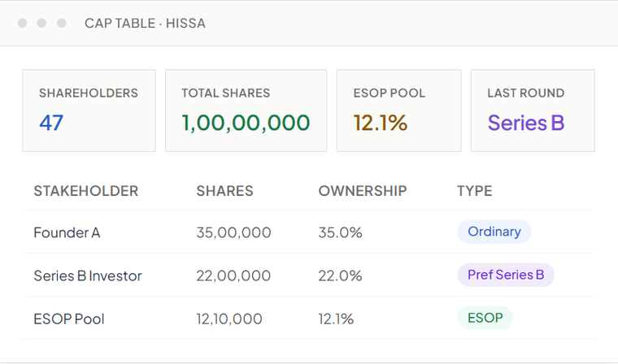Select the ESOP Pool table row name

coord(69,319)
